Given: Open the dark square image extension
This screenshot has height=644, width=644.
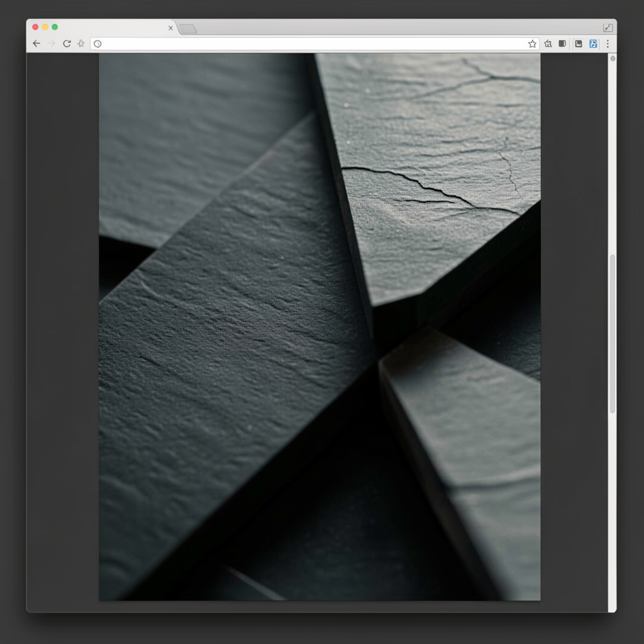Looking at the screenshot, I should click(579, 43).
